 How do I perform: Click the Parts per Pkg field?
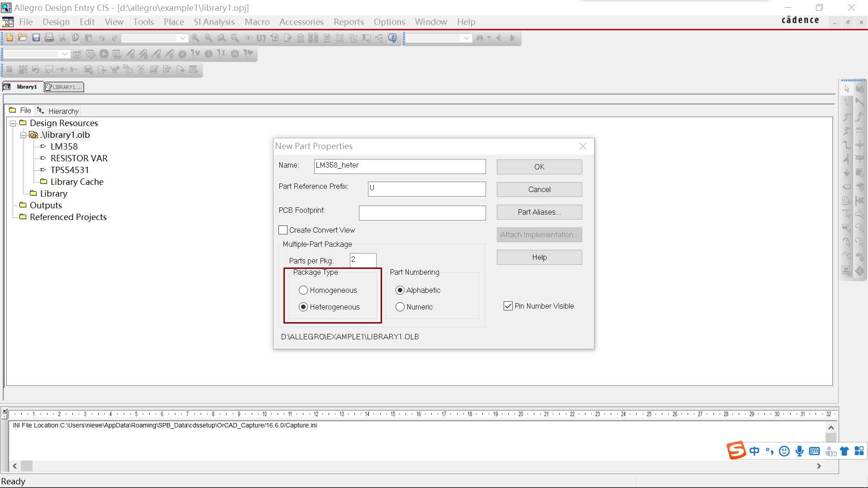click(363, 260)
